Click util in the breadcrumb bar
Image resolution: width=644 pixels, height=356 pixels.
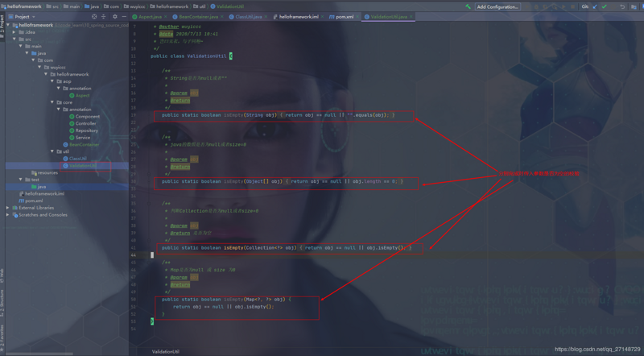point(199,6)
